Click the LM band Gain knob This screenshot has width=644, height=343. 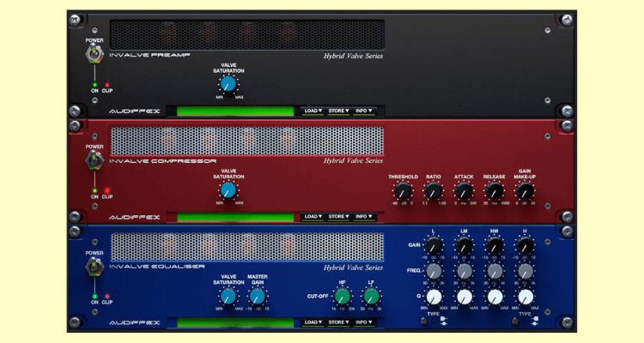click(464, 246)
